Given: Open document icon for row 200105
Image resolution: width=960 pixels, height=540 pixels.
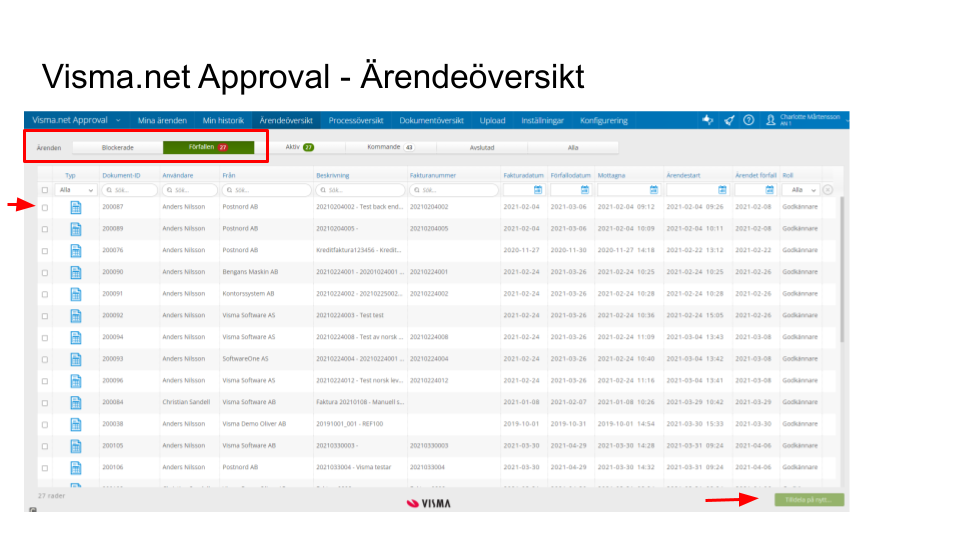Looking at the screenshot, I should (x=75, y=446).
